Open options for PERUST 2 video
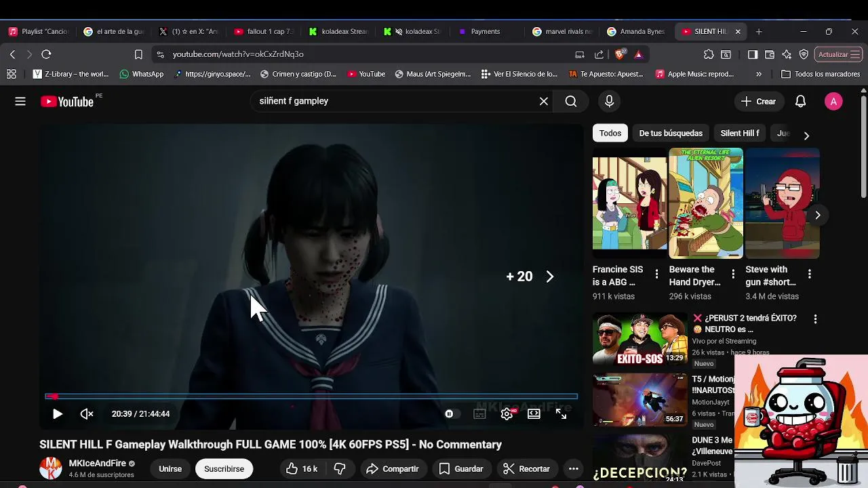The image size is (868, 488). (x=815, y=319)
